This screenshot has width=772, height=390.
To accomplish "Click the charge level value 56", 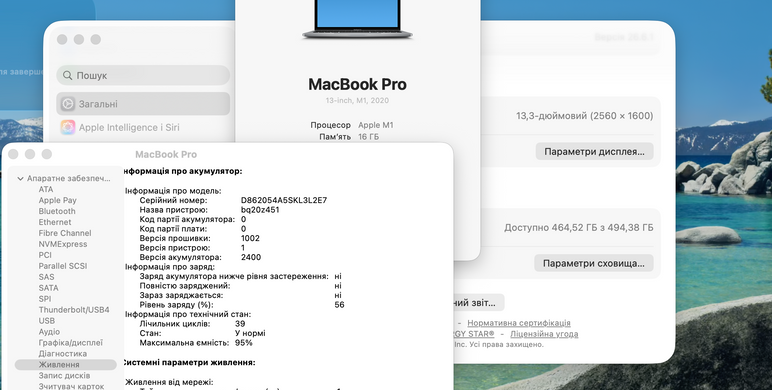I will pos(339,305).
